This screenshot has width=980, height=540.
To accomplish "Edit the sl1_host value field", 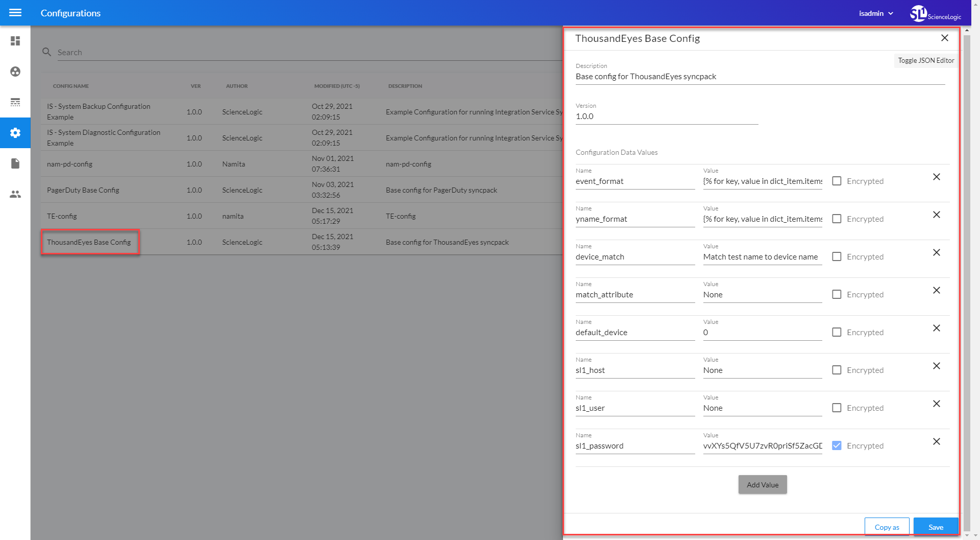I will (x=763, y=370).
